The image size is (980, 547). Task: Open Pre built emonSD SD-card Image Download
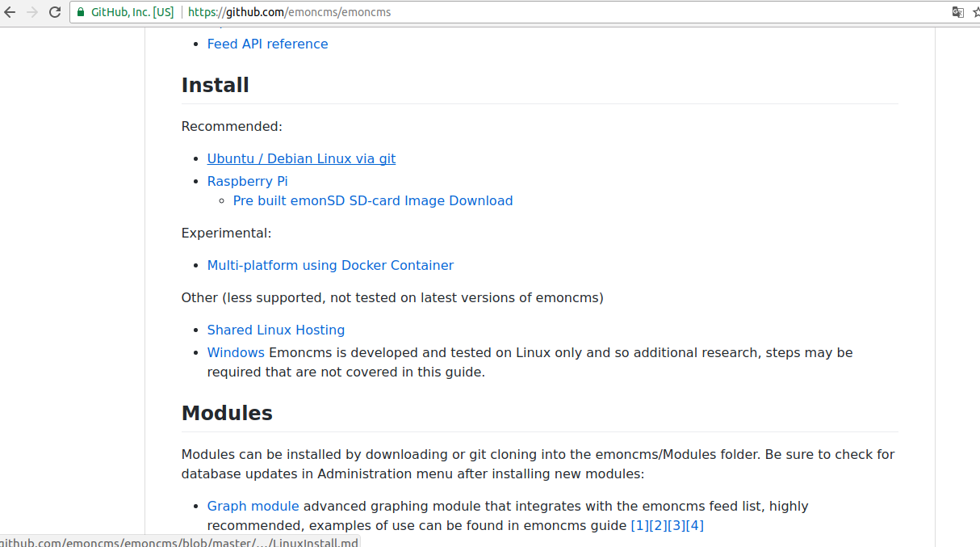pyautogui.click(x=373, y=200)
